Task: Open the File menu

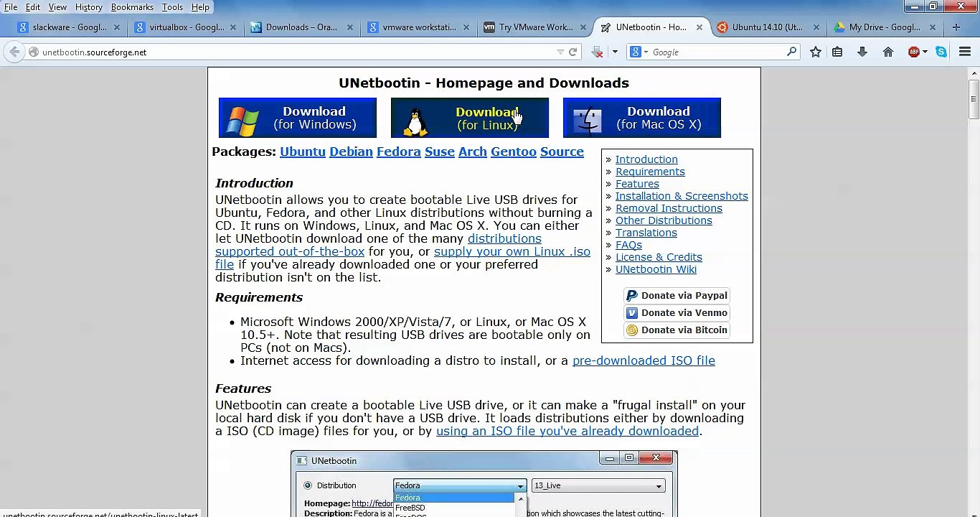Action: click(11, 7)
